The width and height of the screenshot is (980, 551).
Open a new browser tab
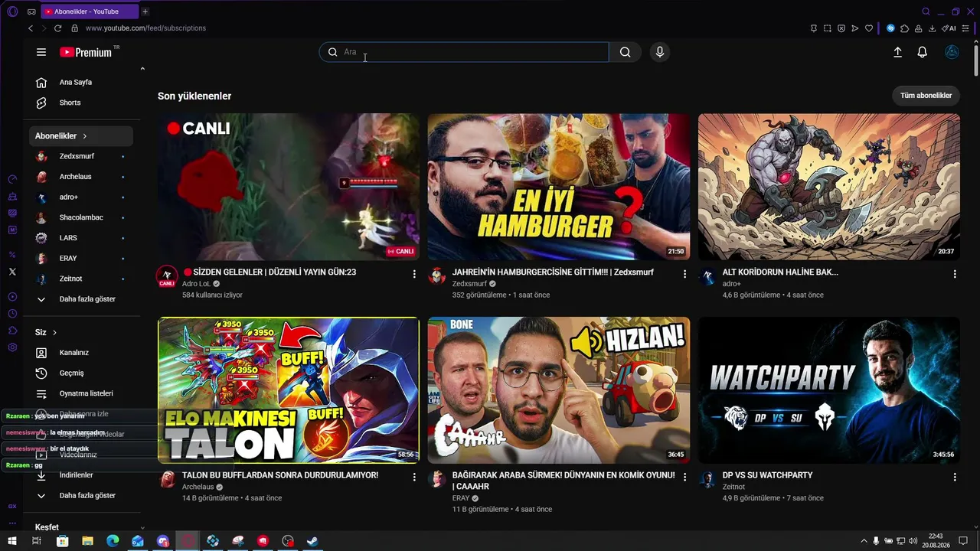pyautogui.click(x=145, y=11)
